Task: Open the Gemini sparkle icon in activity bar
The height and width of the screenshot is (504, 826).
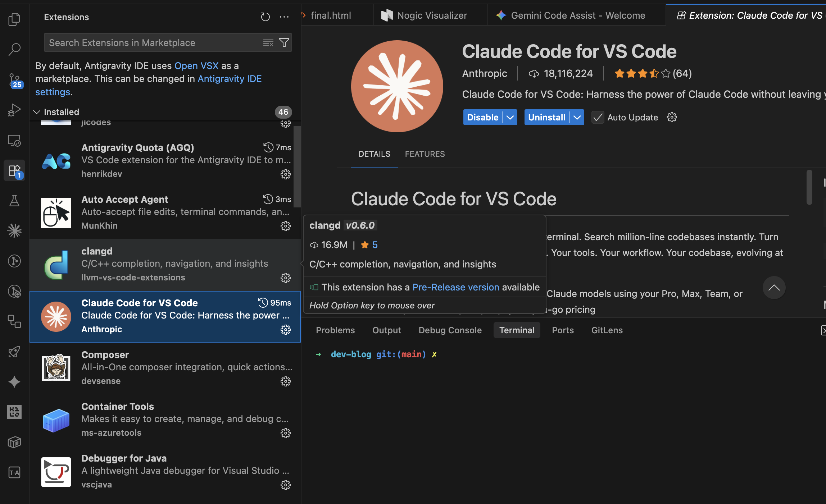Action: click(x=14, y=382)
